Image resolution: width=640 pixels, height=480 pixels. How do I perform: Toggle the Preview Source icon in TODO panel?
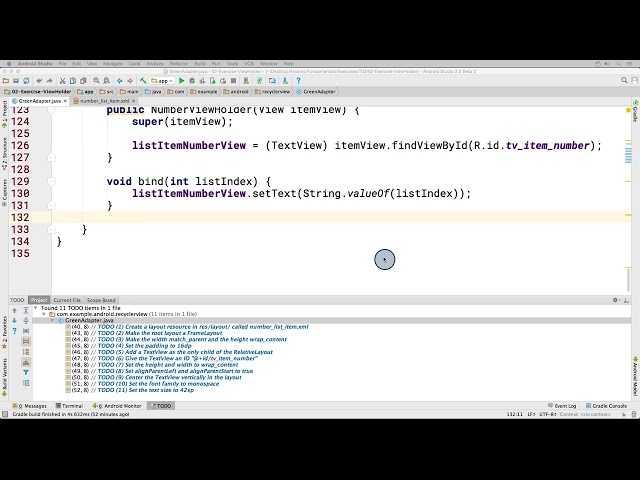[x=26, y=383]
